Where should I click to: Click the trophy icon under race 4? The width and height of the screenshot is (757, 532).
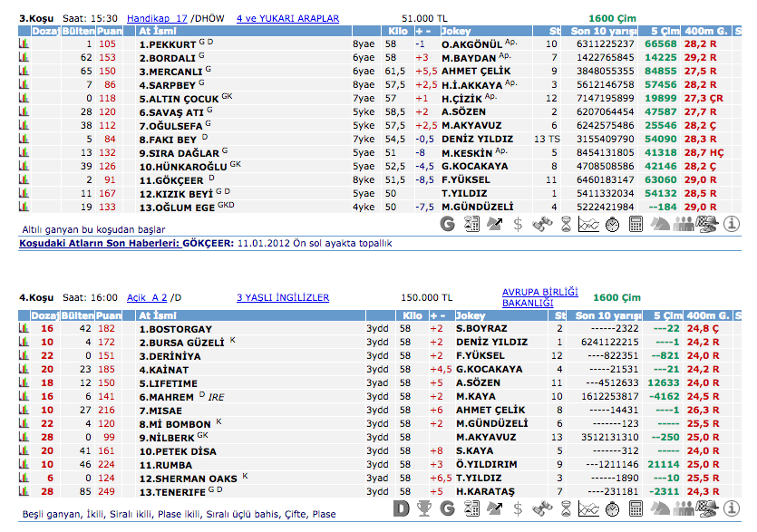(425, 508)
